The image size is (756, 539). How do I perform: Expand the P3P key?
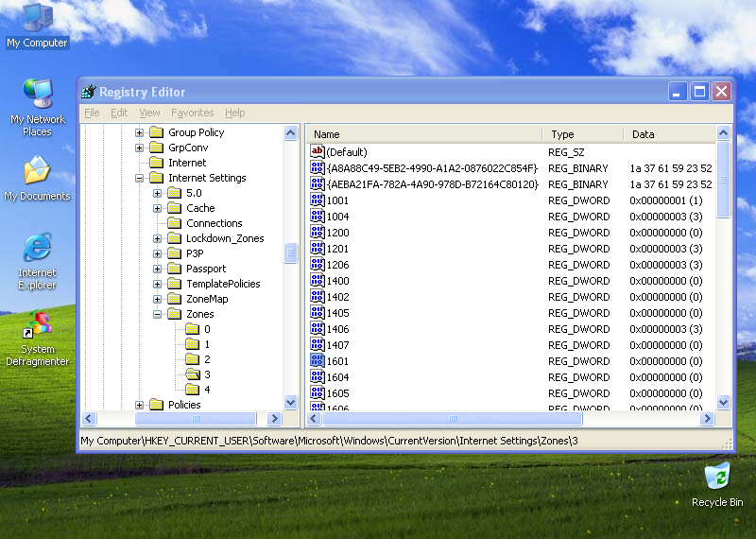point(157,253)
